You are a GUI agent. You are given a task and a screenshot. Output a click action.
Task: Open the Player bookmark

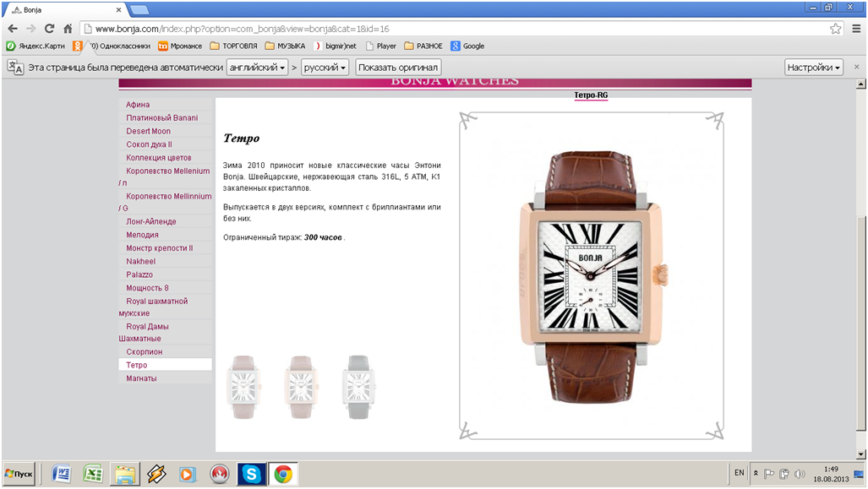coord(381,46)
